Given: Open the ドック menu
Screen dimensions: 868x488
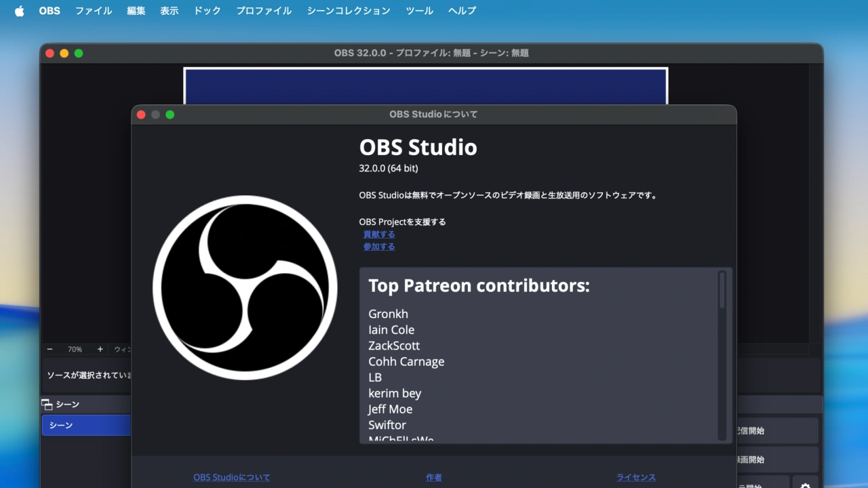Looking at the screenshot, I should (207, 10).
